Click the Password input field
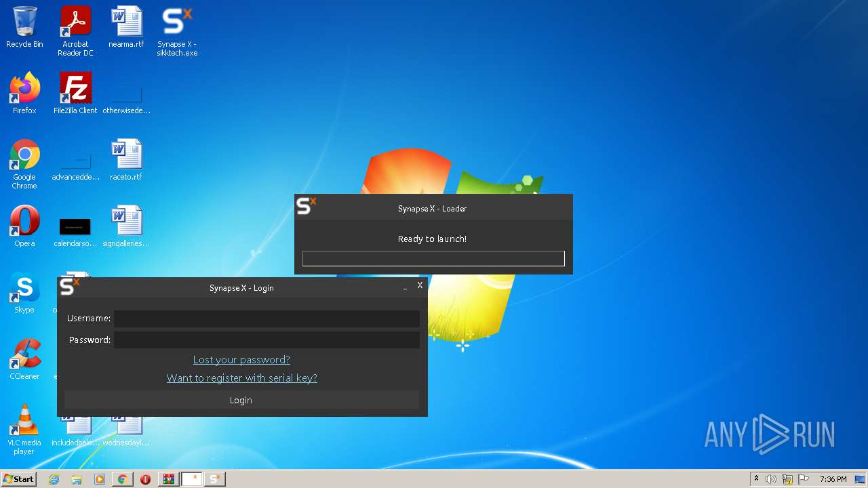The image size is (868, 488). tap(267, 340)
